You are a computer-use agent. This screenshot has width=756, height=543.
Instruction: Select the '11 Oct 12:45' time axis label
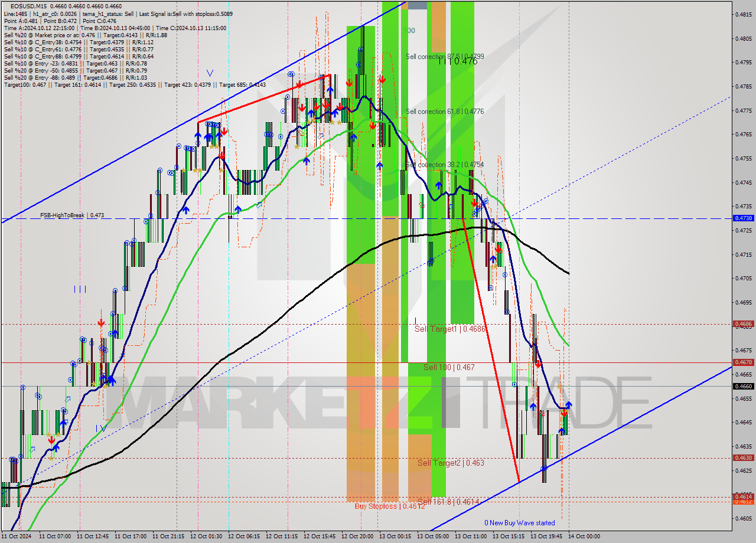pyautogui.click(x=93, y=537)
